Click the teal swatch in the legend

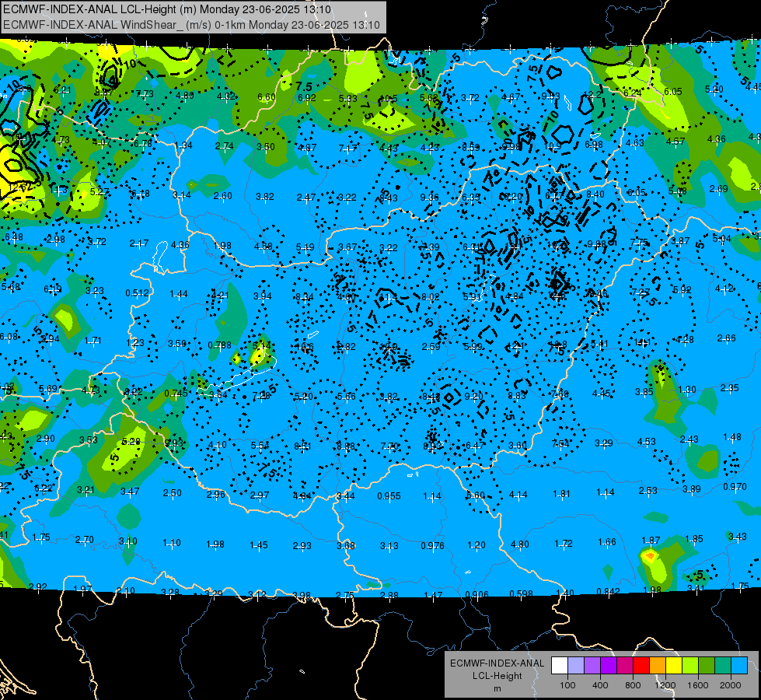click(723, 665)
